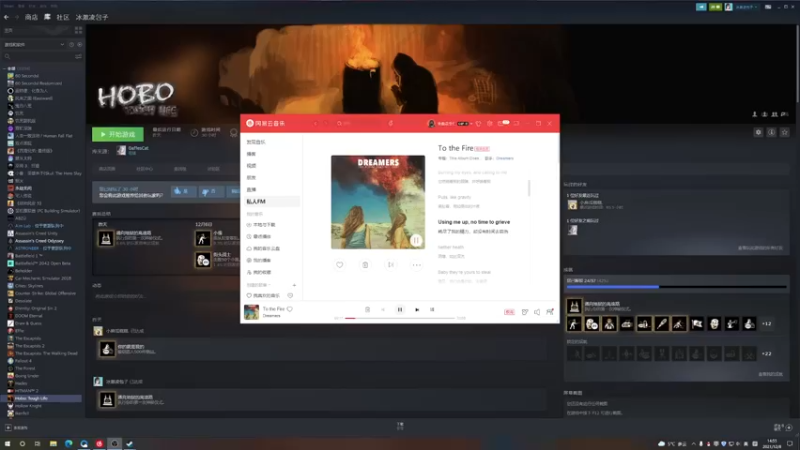Skip to next track in player bar
Viewport: 800px width, 450px height.
[x=417, y=310]
